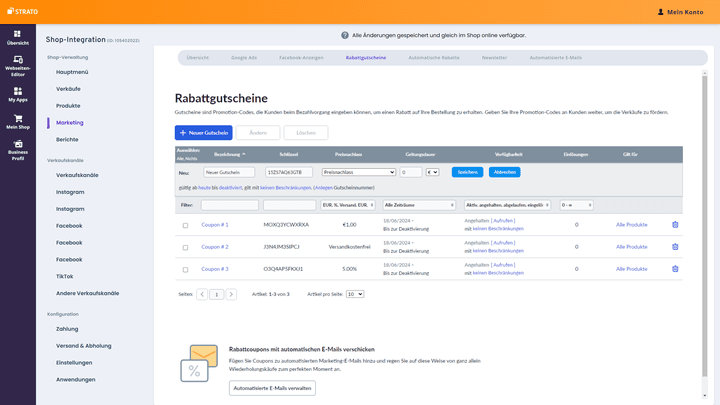This screenshot has width=720, height=405.
Task: Open Zahlung in the sidebar
Action: pos(67,329)
